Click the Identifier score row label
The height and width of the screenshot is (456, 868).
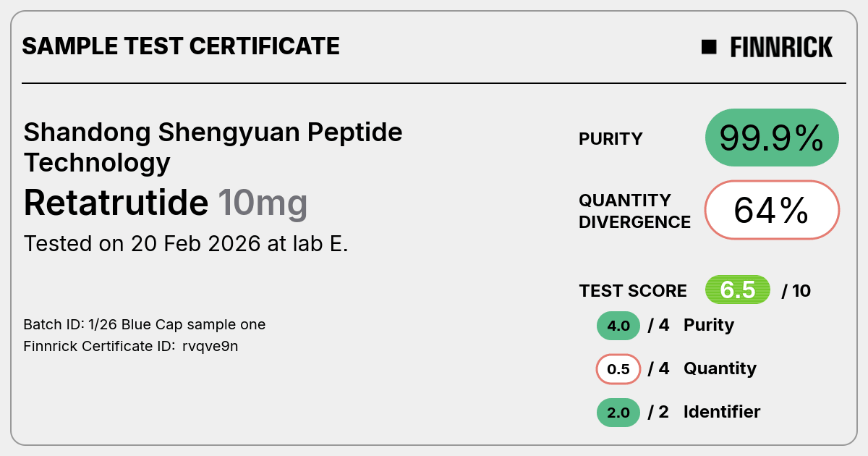click(722, 412)
